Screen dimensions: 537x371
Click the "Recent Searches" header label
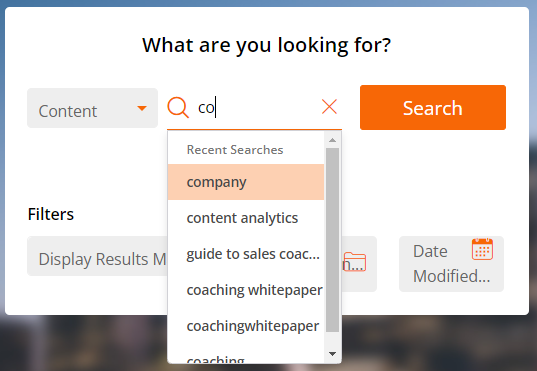tap(235, 150)
